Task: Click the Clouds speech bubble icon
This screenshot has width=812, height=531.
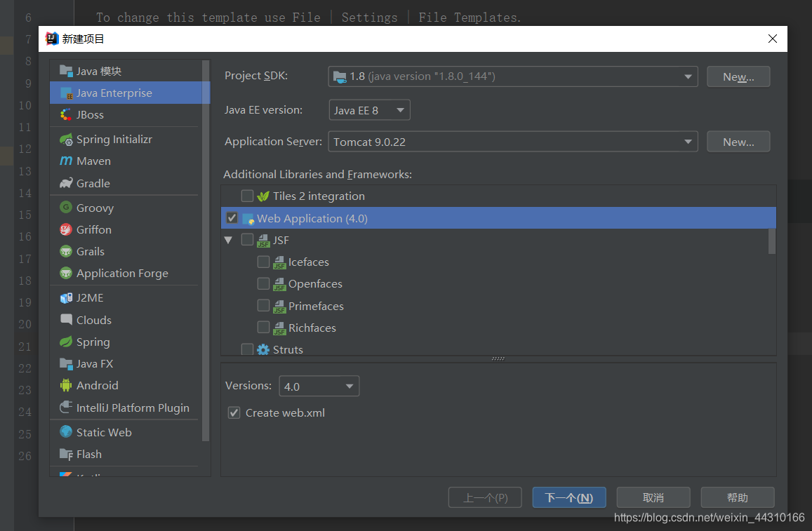Action: (x=66, y=320)
